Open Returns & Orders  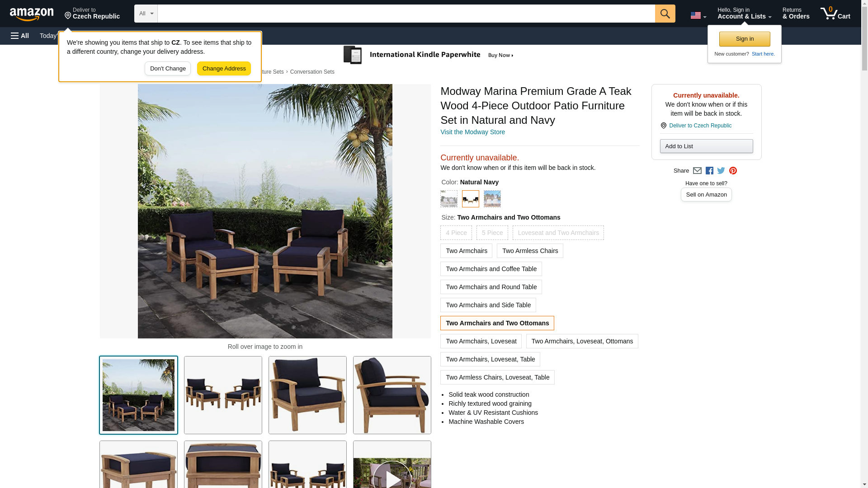coord(796,14)
